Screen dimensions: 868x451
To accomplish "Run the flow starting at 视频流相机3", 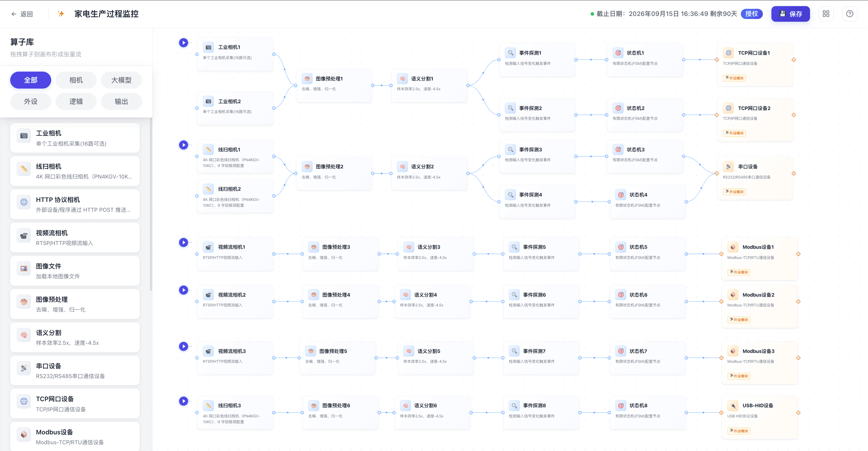I will pyautogui.click(x=183, y=346).
